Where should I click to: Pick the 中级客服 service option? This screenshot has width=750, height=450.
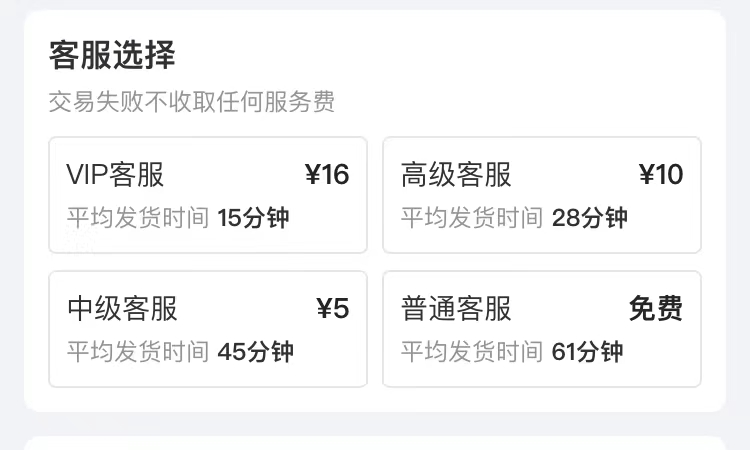208,329
